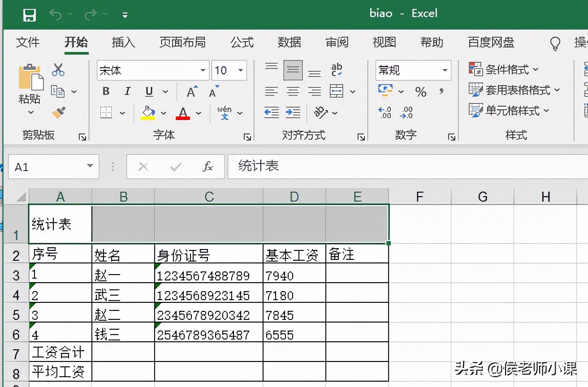Expand the Merge cells dropdown arrow
The image size is (588, 387).
[x=353, y=91]
